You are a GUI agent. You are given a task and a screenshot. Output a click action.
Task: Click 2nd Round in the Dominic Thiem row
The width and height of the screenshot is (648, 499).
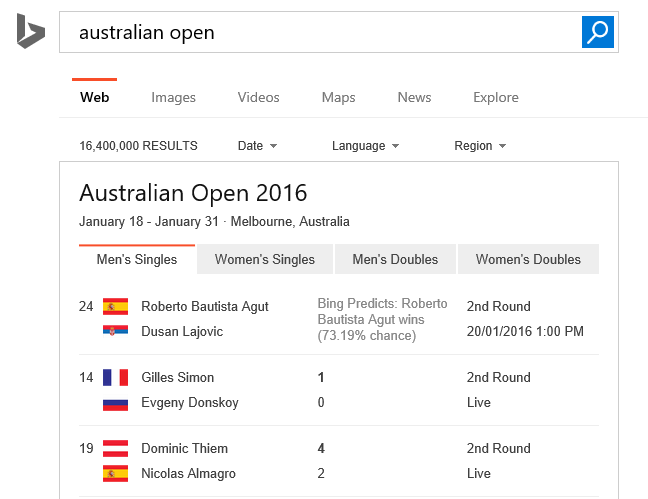(498, 449)
